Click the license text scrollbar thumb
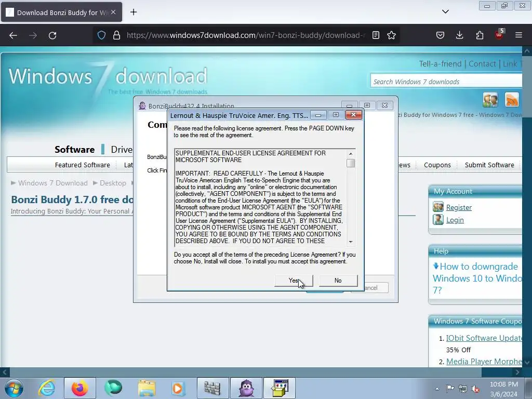The image size is (532, 399). click(x=351, y=163)
